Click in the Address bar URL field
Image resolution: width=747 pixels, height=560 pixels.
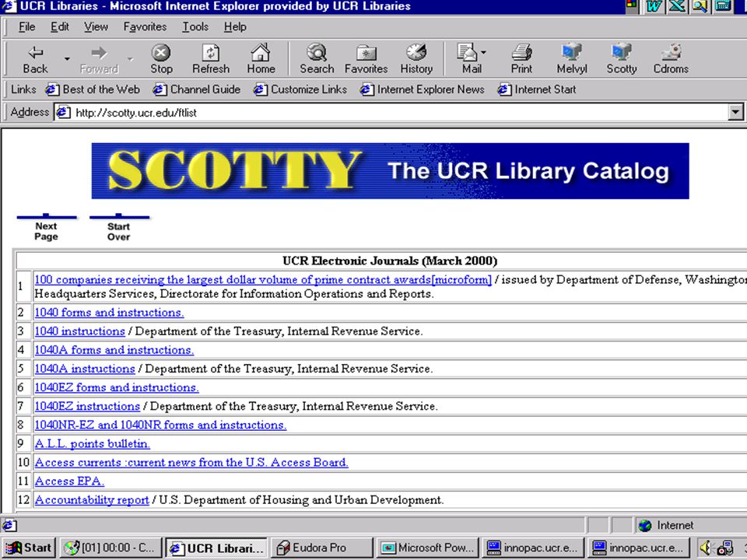(x=391, y=113)
